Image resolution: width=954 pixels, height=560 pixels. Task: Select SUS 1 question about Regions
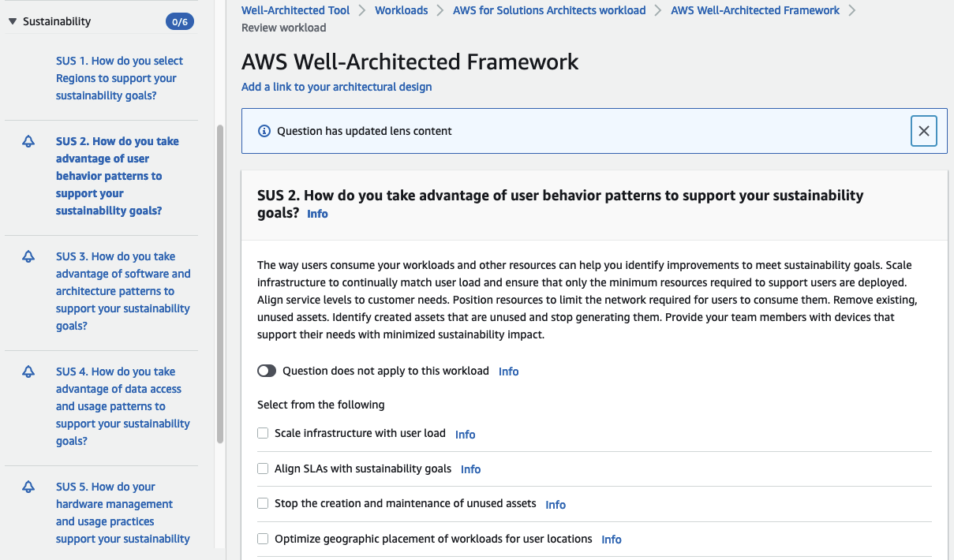pyautogui.click(x=119, y=78)
